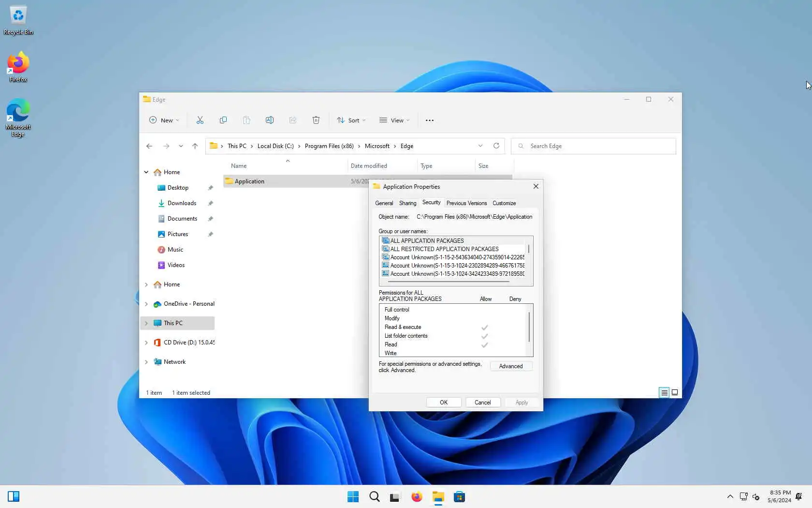The width and height of the screenshot is (812, 508).
Task: Go up one folder level arrow
Action: click(195, 146)
